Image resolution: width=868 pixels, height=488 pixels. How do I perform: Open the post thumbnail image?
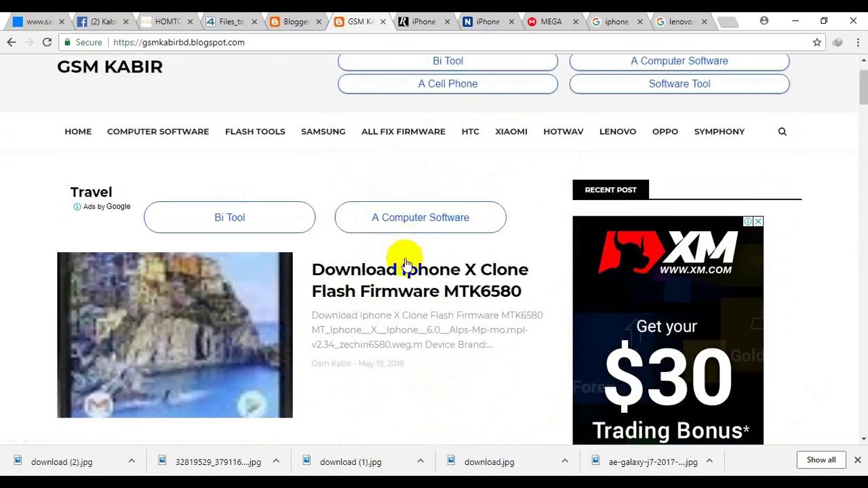(175, 335)
